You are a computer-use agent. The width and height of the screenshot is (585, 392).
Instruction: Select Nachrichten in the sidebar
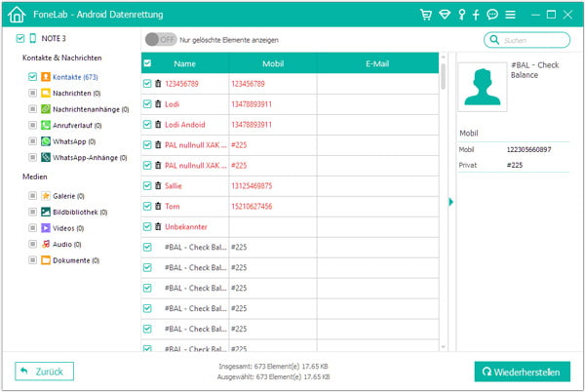76,92
